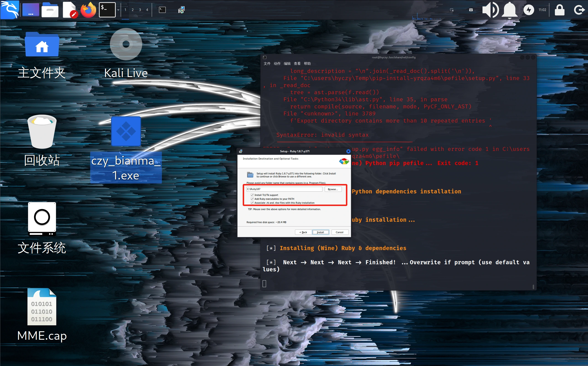The image size is (588, 366).
Task: Toggle Add Ruby executables to PATH
Action: coord(252,199)
